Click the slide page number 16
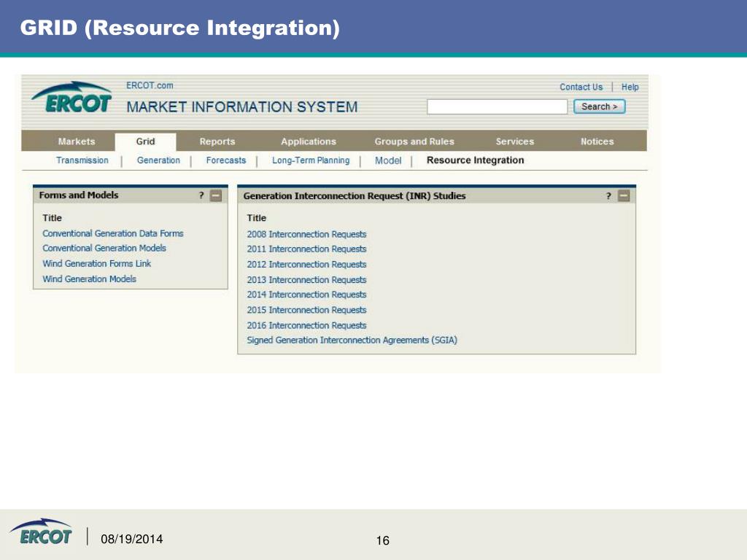 pos(382,540)
